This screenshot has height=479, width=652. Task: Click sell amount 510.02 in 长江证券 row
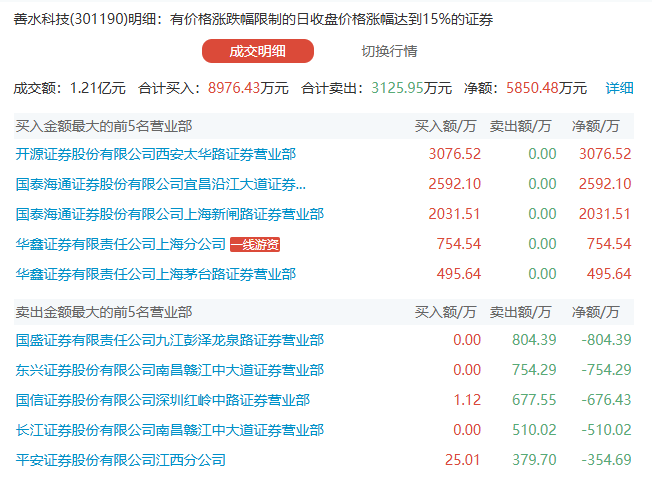click(x=534, y=430)
